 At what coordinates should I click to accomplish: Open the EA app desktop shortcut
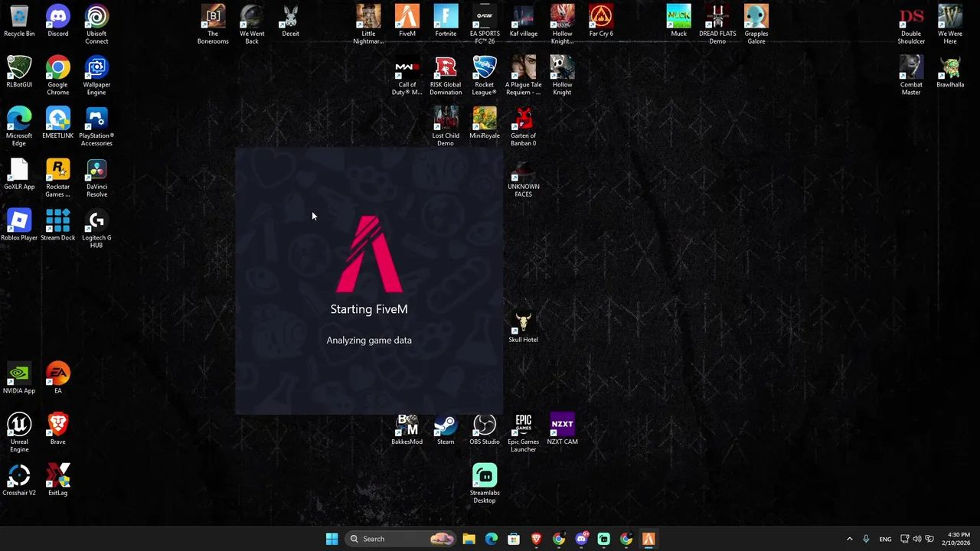(57, 379)
